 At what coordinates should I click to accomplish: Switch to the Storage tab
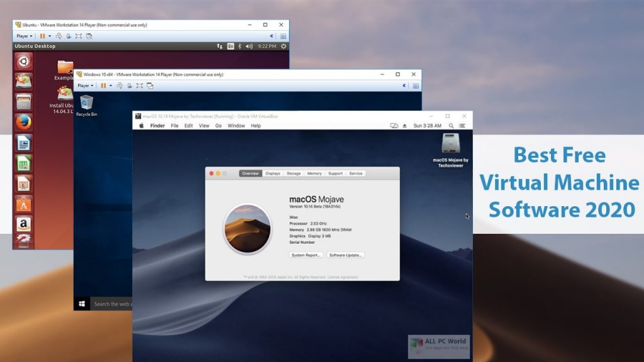coord(294,173)
